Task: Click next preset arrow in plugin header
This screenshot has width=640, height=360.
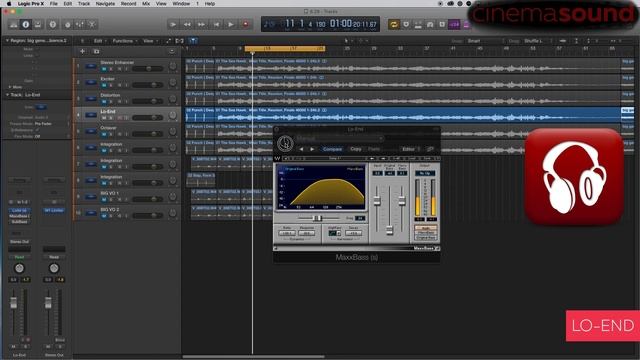Action: coord(312,149)
